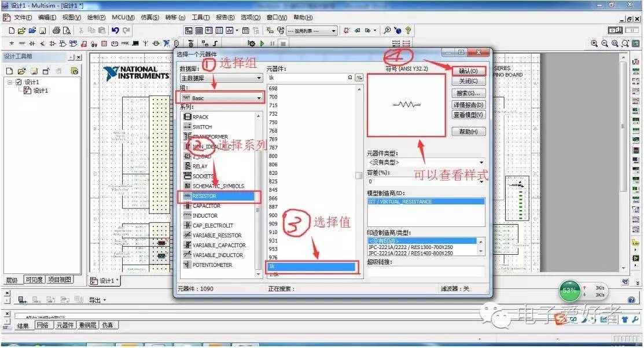Select the 1k value in the component list

[x=312, y=266]
